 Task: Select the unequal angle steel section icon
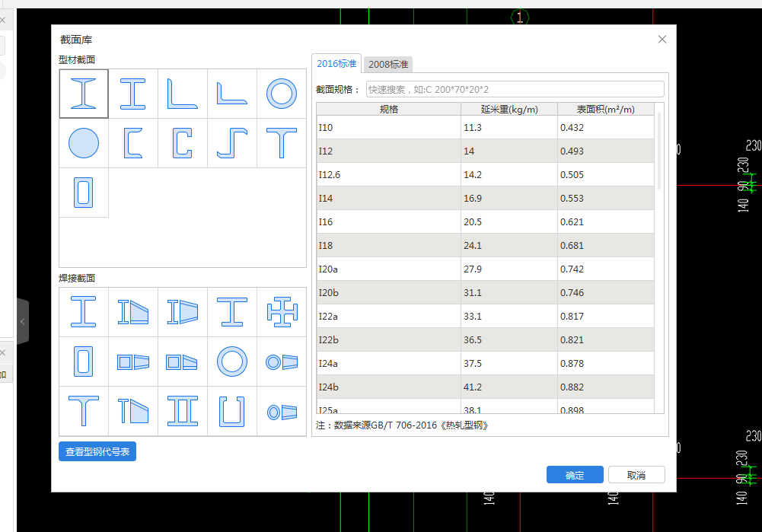[x=232, y=94]
